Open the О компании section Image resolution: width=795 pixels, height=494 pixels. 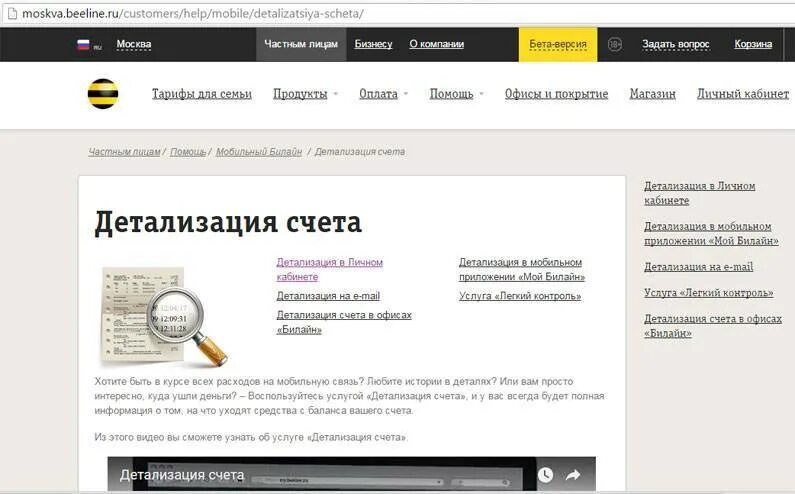[x=437, y=44]
